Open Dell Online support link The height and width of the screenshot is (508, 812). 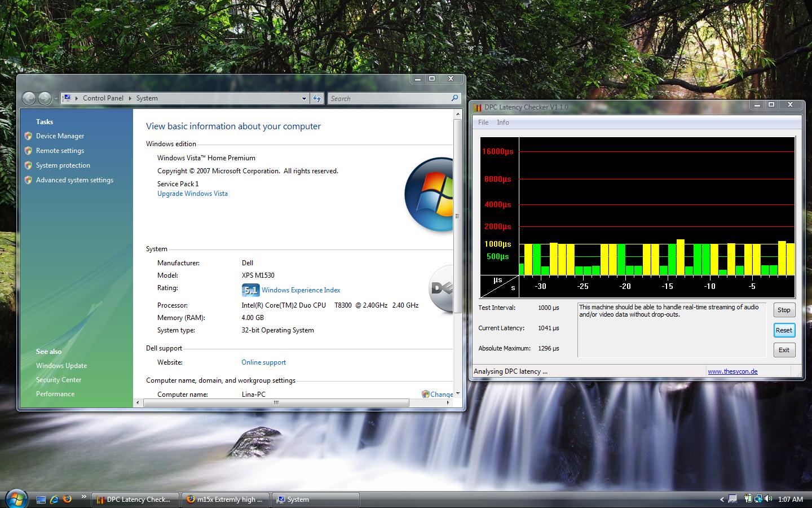pyautogui.click(x=263, y=362)
